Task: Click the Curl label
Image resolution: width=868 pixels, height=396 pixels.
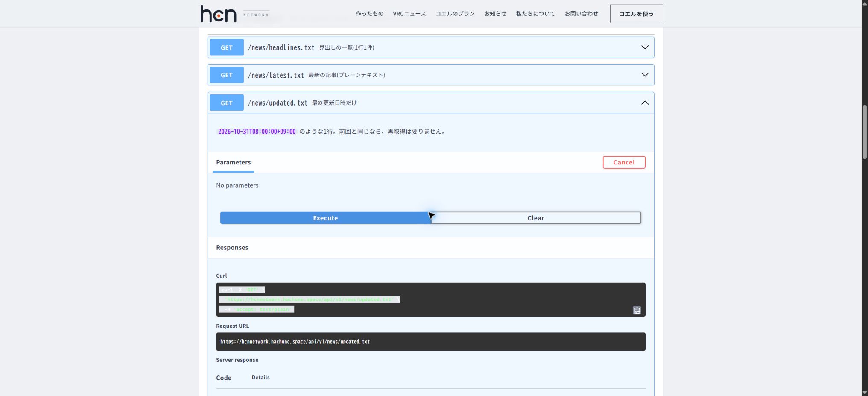Action: tap(221, 276)
